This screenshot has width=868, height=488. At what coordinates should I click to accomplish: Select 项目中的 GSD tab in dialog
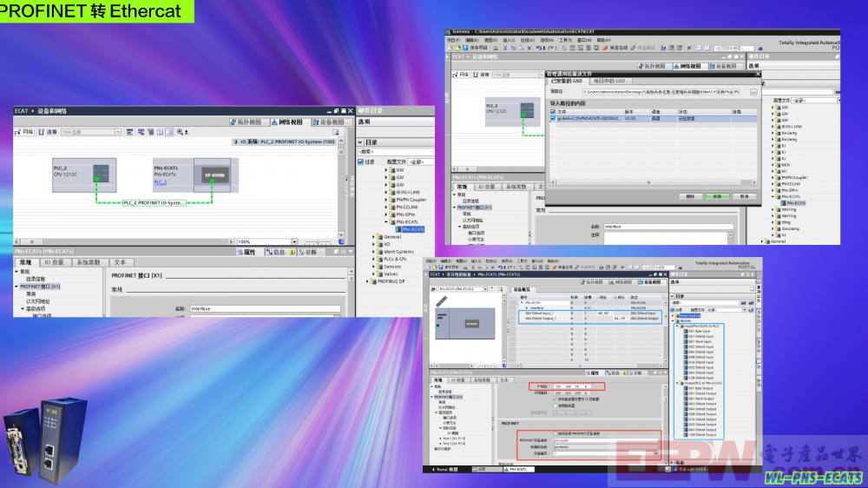(x=609, y=81)
